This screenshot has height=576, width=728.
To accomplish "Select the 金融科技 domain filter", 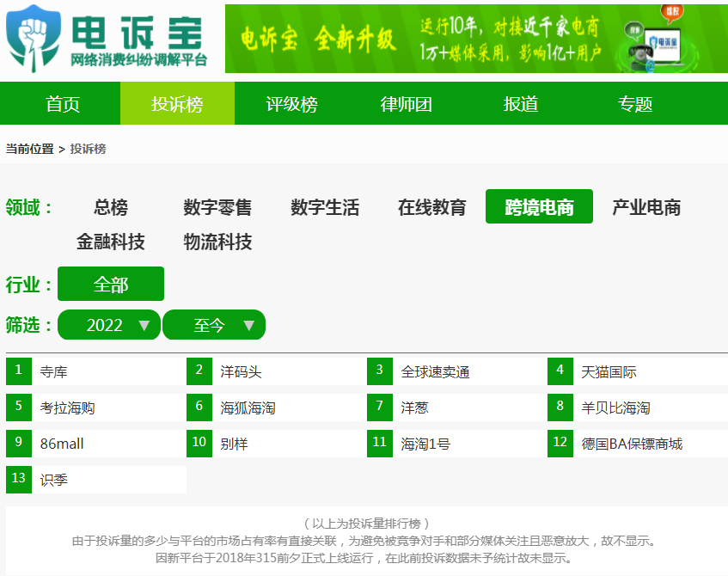I will coord(111,242).
